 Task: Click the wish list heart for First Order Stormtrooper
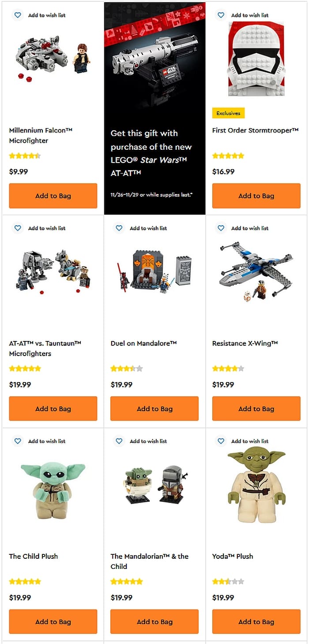[x=221, y=15]
